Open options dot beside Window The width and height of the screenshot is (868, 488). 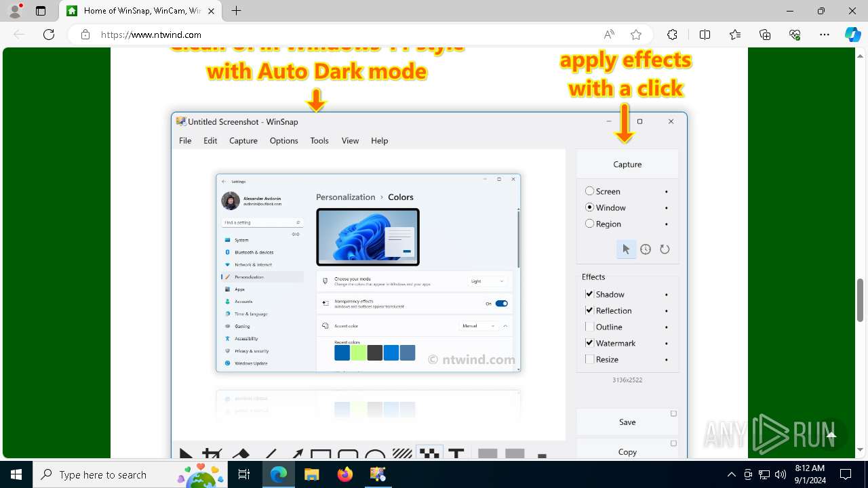point(667,208)
